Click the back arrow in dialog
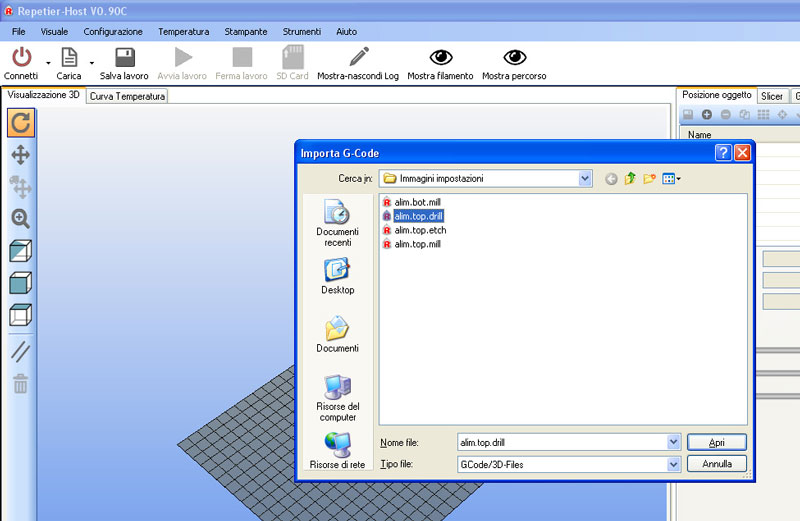This screenshot has height=521, width=800. (611, 179)
